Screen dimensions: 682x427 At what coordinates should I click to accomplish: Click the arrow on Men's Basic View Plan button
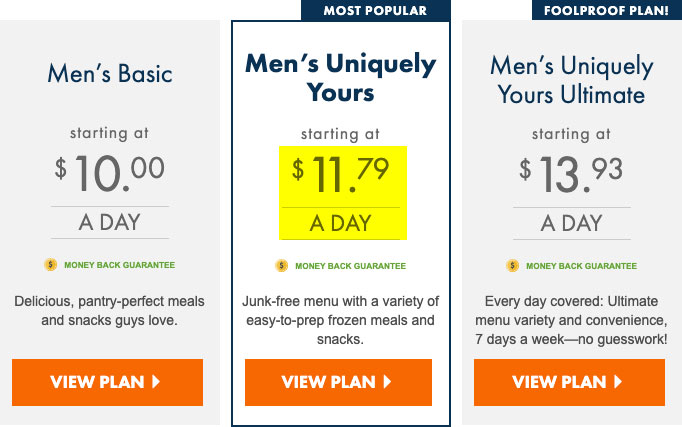click(156, 382)
